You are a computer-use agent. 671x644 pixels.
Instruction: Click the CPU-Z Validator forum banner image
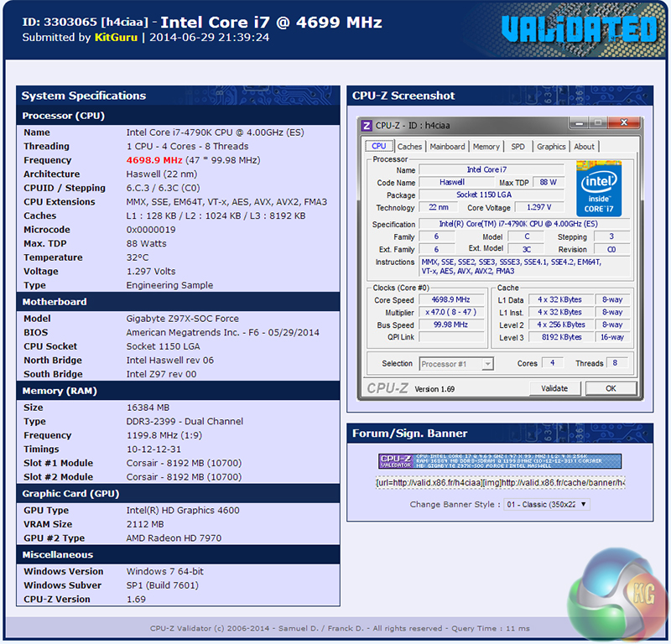tap(500, 461)
